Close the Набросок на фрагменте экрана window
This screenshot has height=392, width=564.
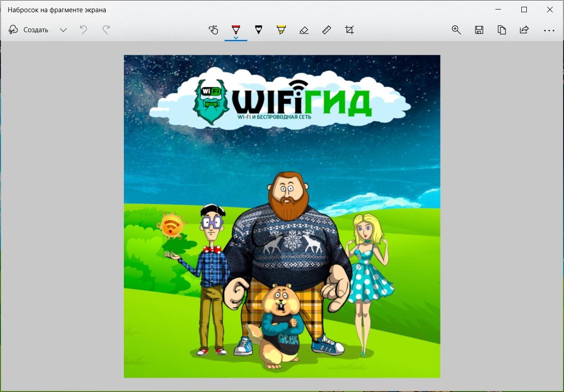click(550, 10)
